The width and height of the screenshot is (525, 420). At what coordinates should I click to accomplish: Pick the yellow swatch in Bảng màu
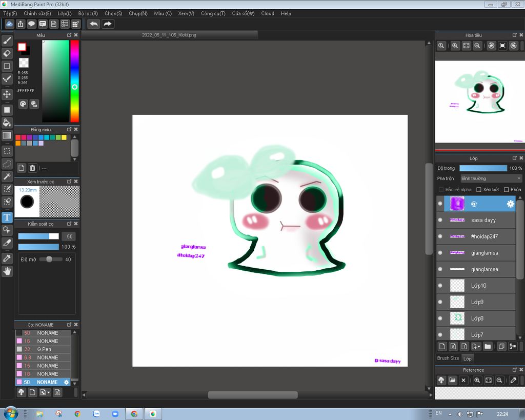pos(64,137)
